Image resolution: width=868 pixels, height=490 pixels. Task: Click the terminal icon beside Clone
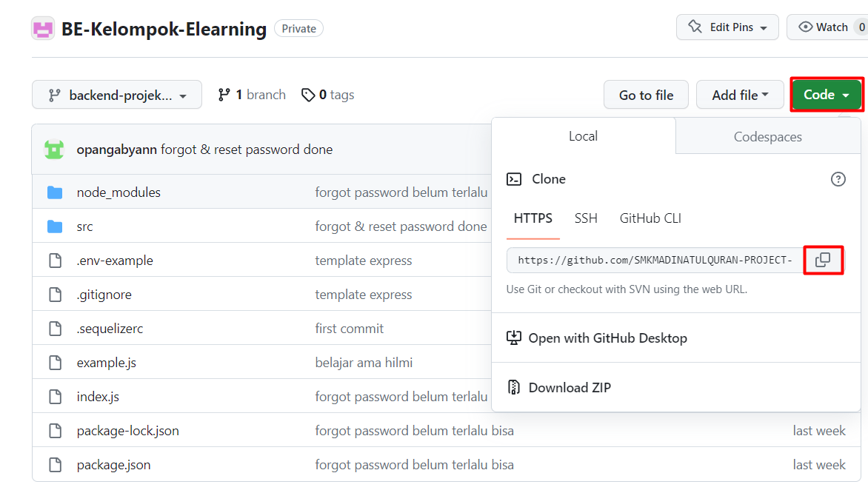pyautogui.click(x=514, y=179)
